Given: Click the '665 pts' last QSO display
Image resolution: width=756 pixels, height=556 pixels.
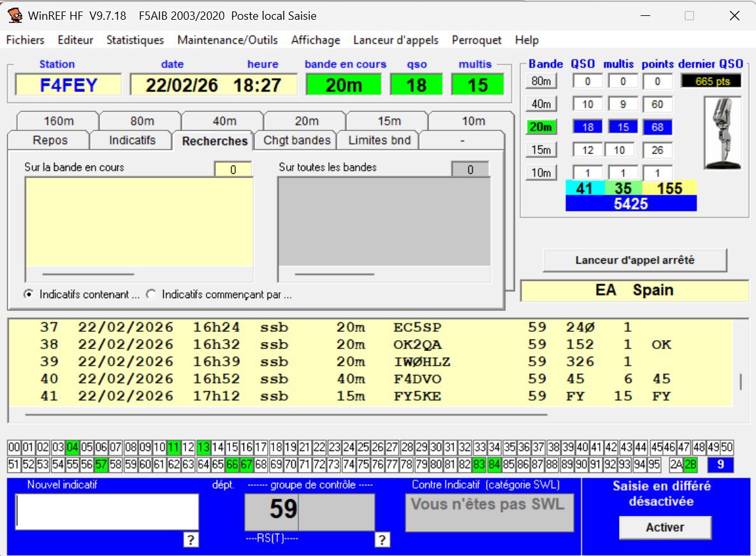Looking at the screenshot, I should (711, 81).
